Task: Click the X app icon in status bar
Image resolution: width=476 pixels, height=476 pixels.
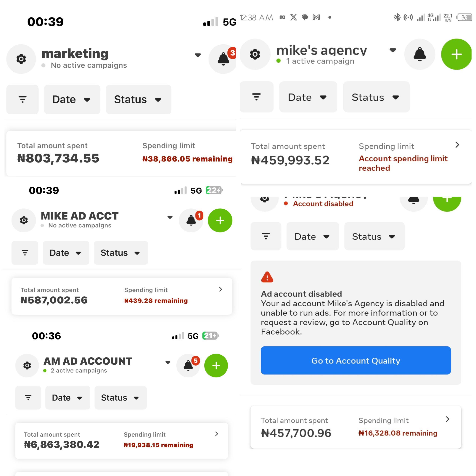Action: 293,17
